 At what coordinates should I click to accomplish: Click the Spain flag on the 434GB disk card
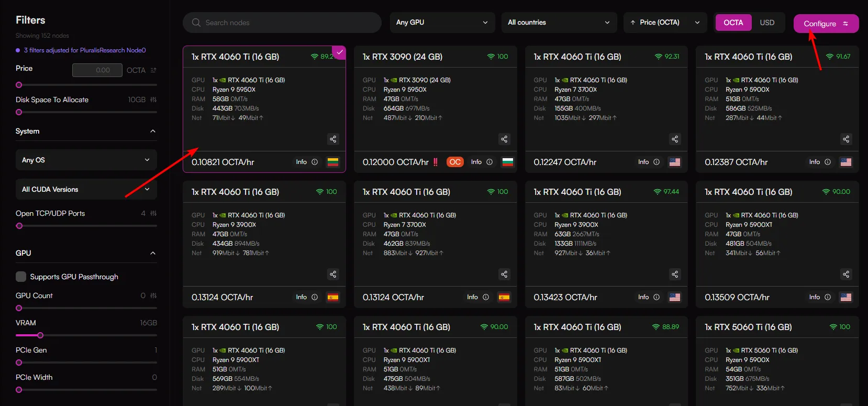pos(333,297)
